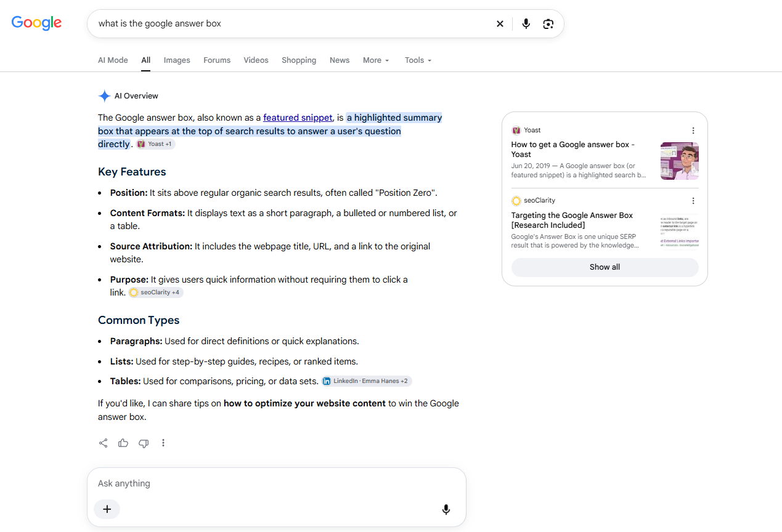
Task: Click Yoast favicon in source card
Action: (516, 131)
